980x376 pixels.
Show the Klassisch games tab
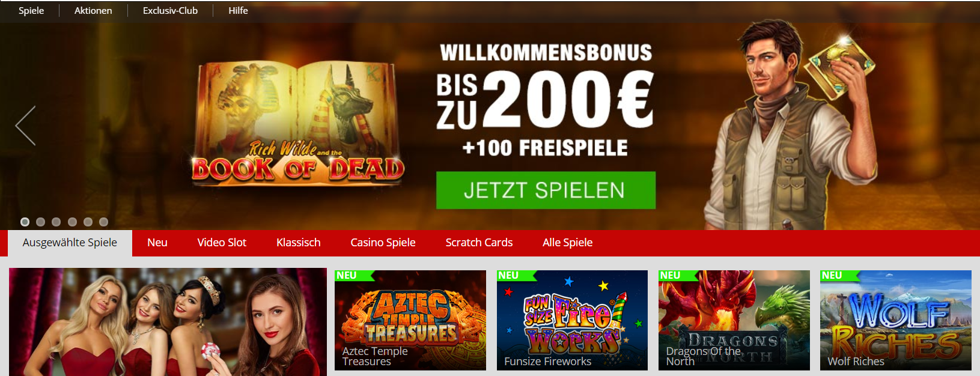pos(298,243)
